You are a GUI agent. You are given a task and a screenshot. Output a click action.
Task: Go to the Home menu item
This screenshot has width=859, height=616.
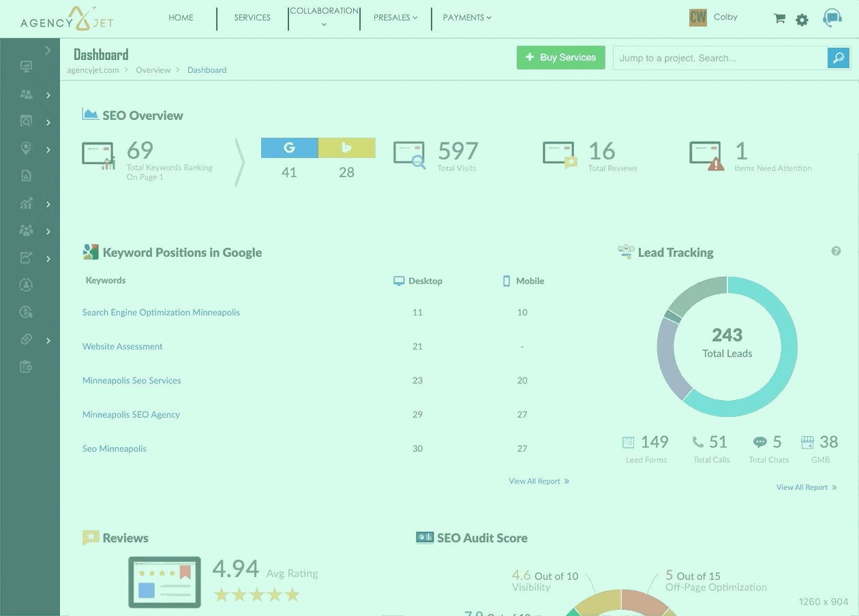click(181, 18)
